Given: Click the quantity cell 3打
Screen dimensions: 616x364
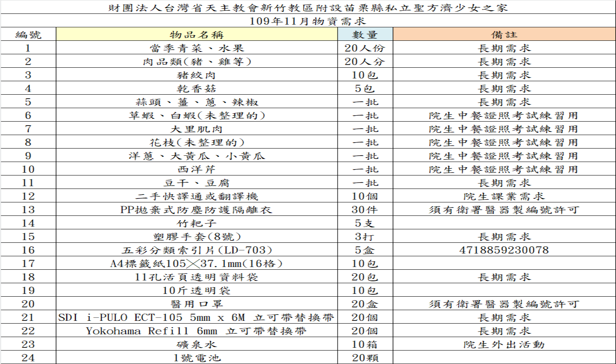Looking at the screenshot, I should click(365, 236).
